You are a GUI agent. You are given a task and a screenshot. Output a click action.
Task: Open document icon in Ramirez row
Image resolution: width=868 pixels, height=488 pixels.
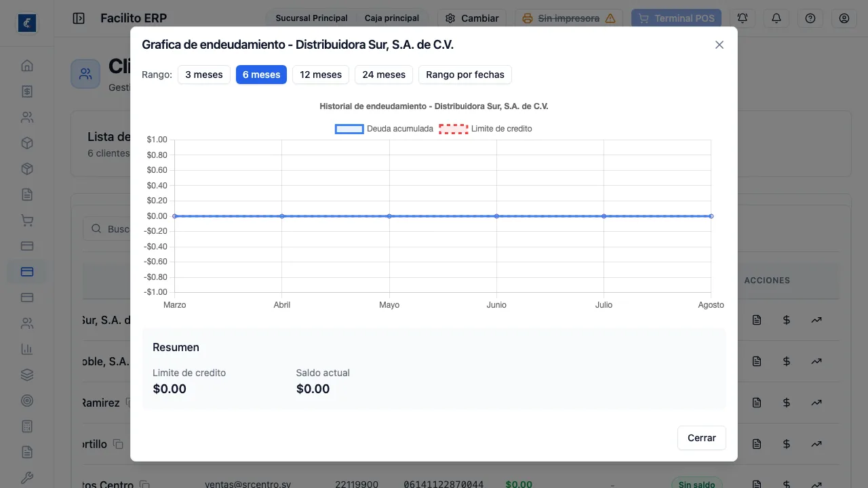[757, 403]
